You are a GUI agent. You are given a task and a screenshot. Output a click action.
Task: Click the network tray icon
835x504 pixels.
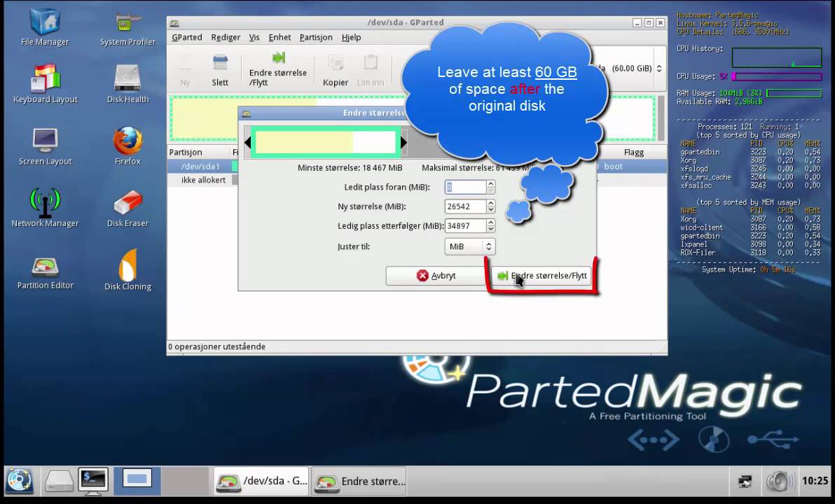tap(745, 481)
